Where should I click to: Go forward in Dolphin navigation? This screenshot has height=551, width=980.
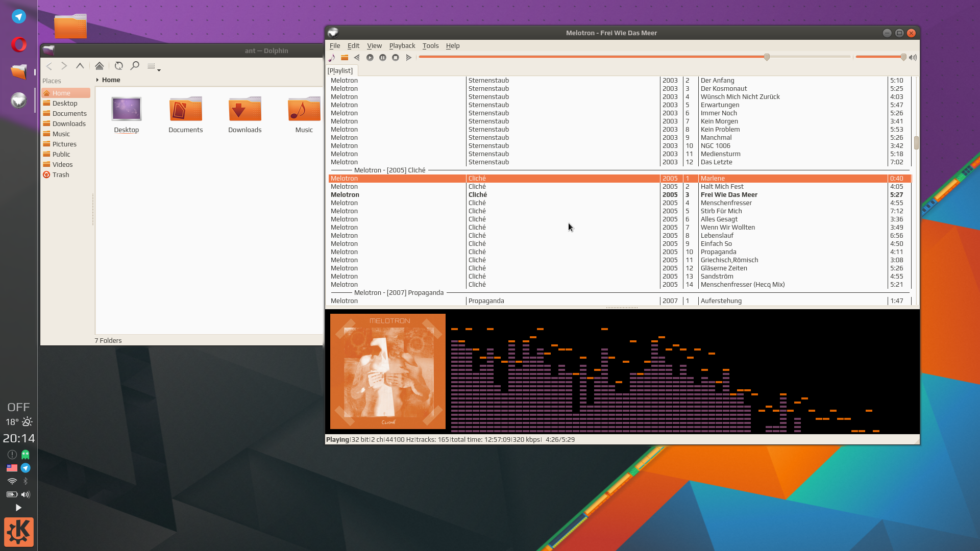64,66
